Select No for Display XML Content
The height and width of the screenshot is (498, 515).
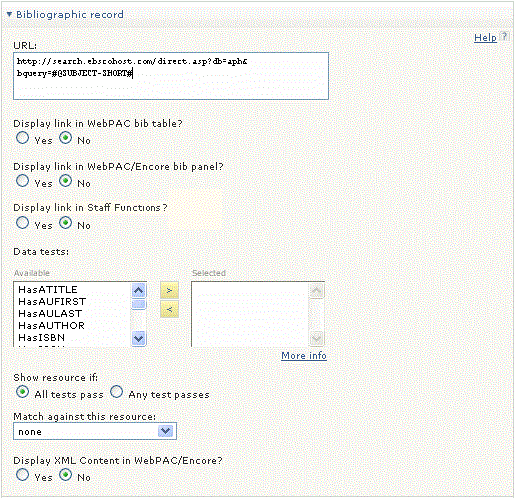(65, 475)
